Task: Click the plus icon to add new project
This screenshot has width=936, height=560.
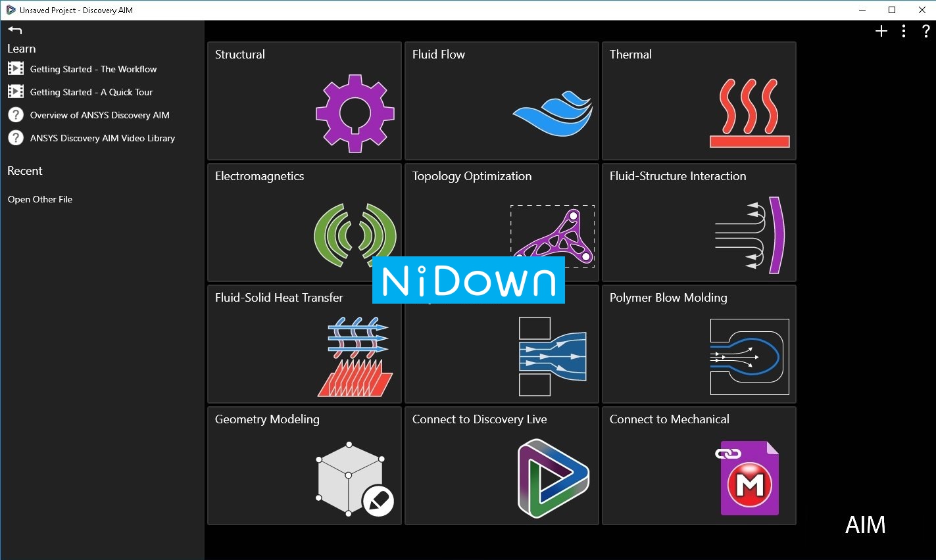Action: point(881,30)
